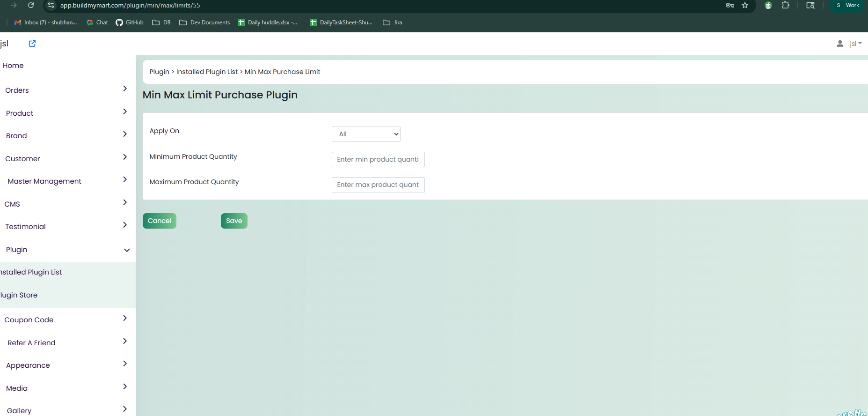
Task: Expand the Refer A Friend menu chevron
Action: coord(125,341)
